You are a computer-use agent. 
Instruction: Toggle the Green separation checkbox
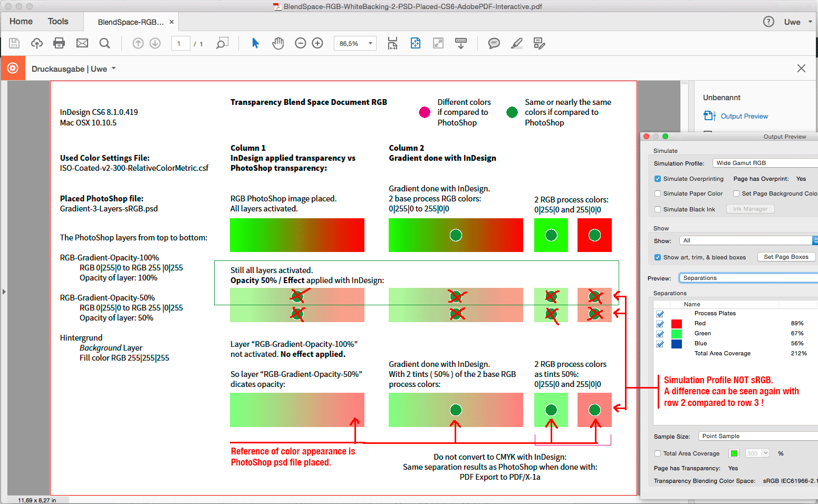pos(660,334)
